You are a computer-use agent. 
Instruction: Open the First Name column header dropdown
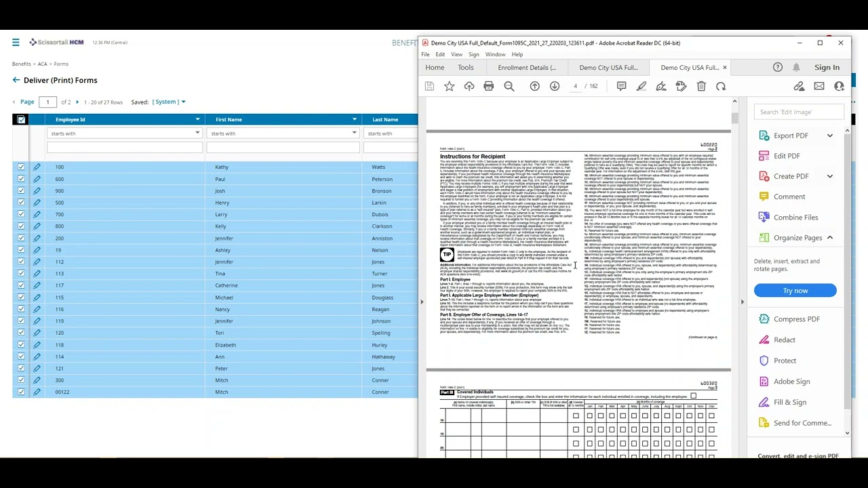(x=354, y=119)
